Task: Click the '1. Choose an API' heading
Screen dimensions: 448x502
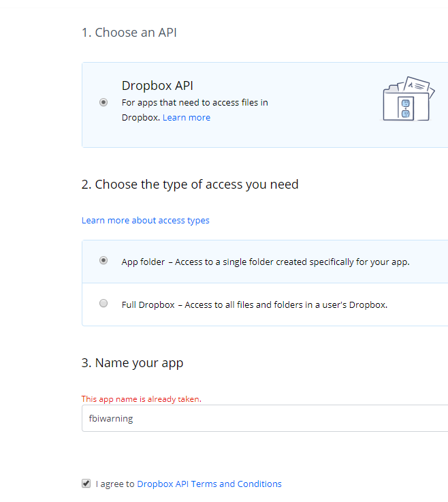Action: [x=129, y=32]
